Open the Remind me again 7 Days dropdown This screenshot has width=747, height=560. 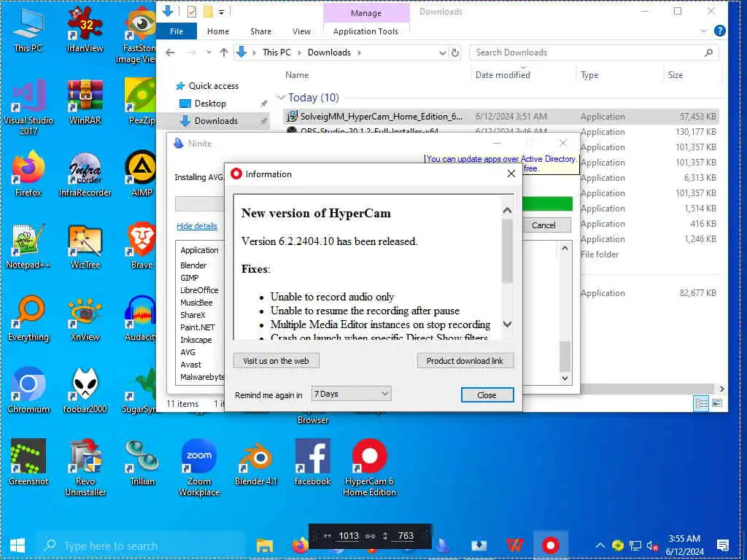(x=351, y=394)
